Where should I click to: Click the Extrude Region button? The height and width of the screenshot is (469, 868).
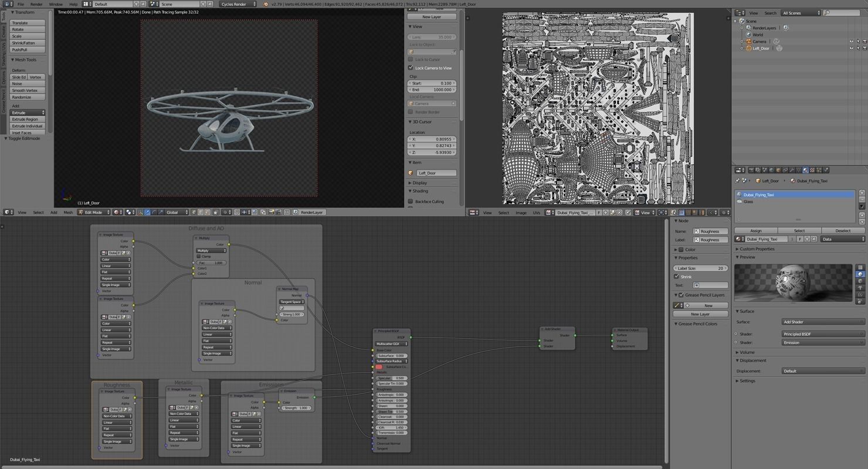pyautogui.click(x=28, y=119)
